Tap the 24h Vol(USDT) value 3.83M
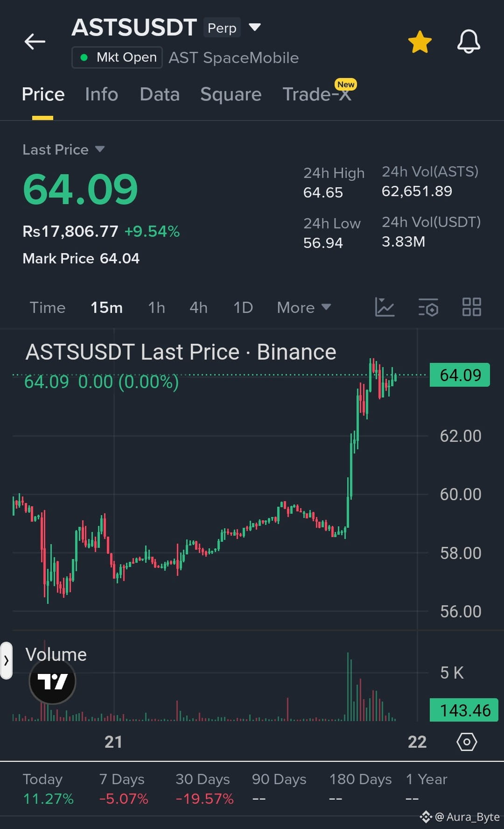 click(x=403, y=241)
